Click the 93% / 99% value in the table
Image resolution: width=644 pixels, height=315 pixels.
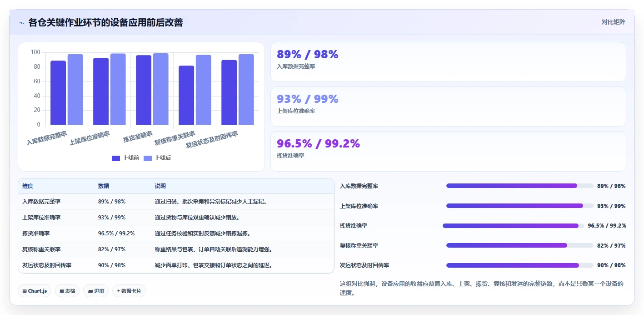(112, 218)
